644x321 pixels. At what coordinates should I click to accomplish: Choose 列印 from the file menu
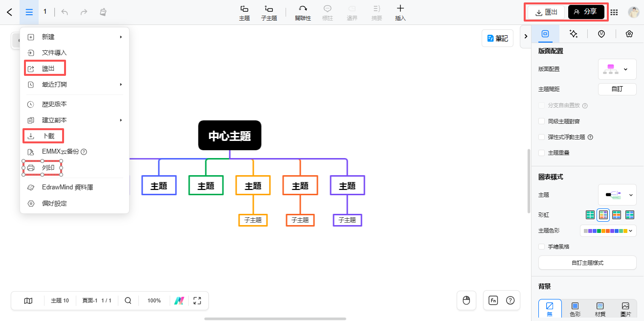(48, 168)
